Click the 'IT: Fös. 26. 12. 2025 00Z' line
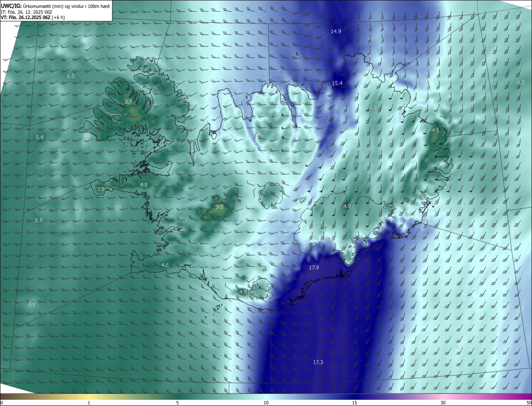Image resolution: width=532 pixels, height=406 pixels. (x=27, y=12)
